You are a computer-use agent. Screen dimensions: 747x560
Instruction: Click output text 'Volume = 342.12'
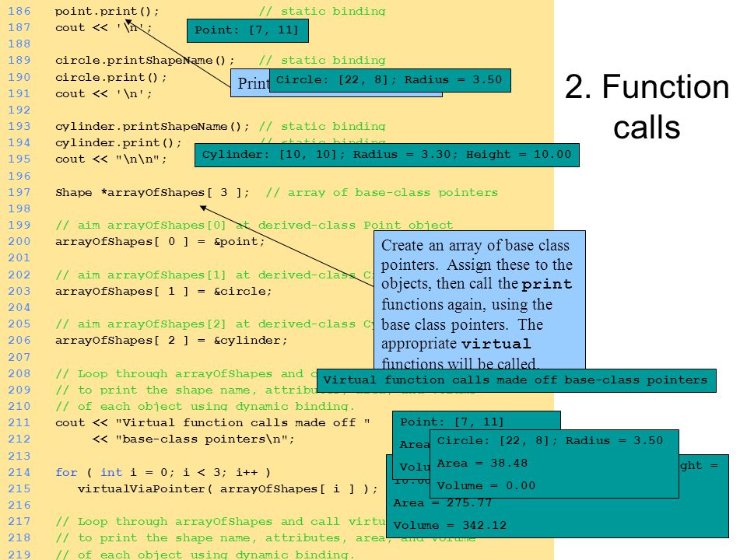[450, 525]
